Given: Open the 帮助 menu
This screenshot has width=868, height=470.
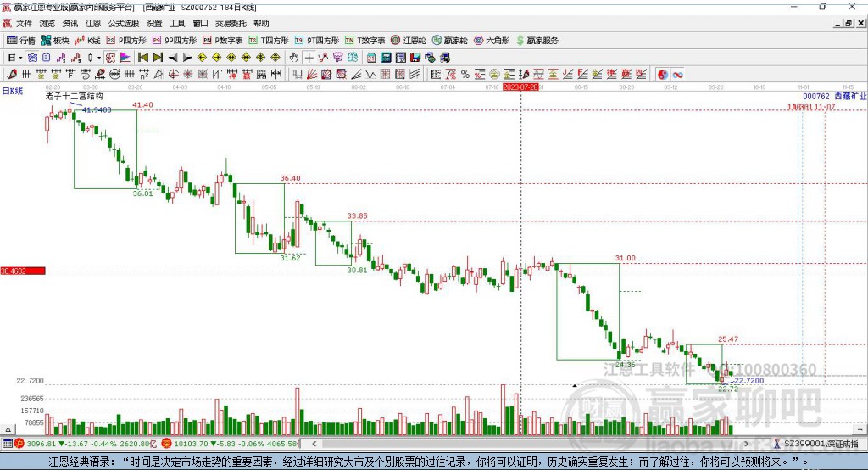Looking at the screenshot, I should click(261, 23).
